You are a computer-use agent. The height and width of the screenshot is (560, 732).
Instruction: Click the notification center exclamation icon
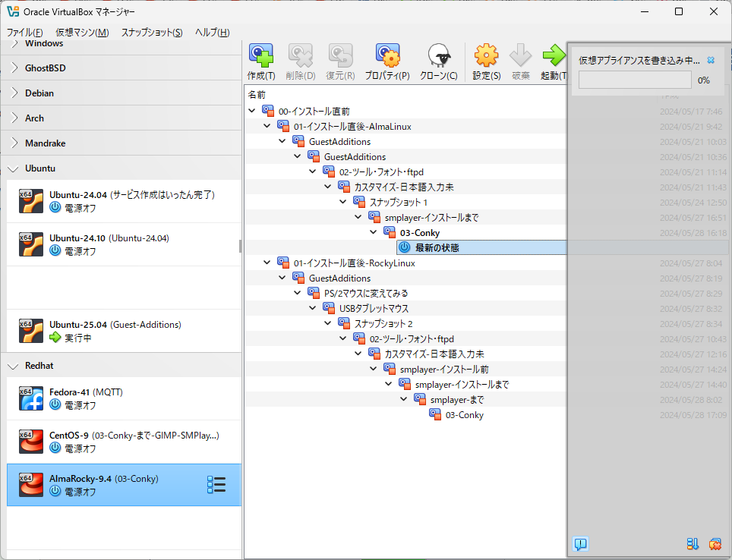580,543
